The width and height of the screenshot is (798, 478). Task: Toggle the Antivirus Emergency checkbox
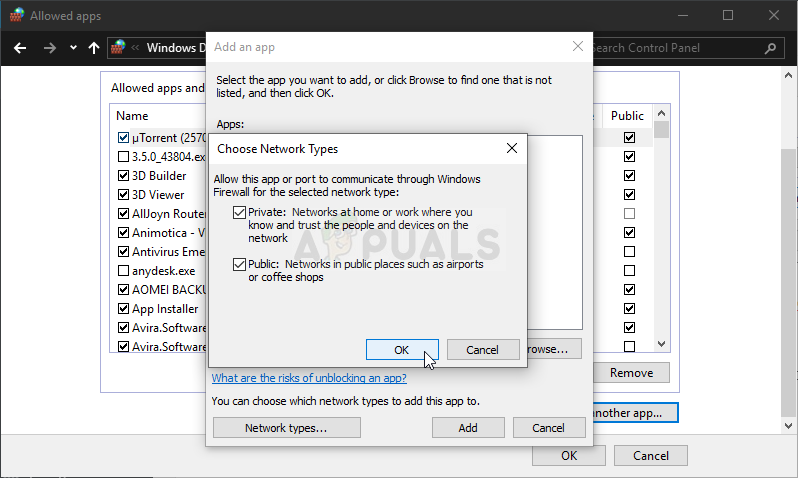point(123,251)
